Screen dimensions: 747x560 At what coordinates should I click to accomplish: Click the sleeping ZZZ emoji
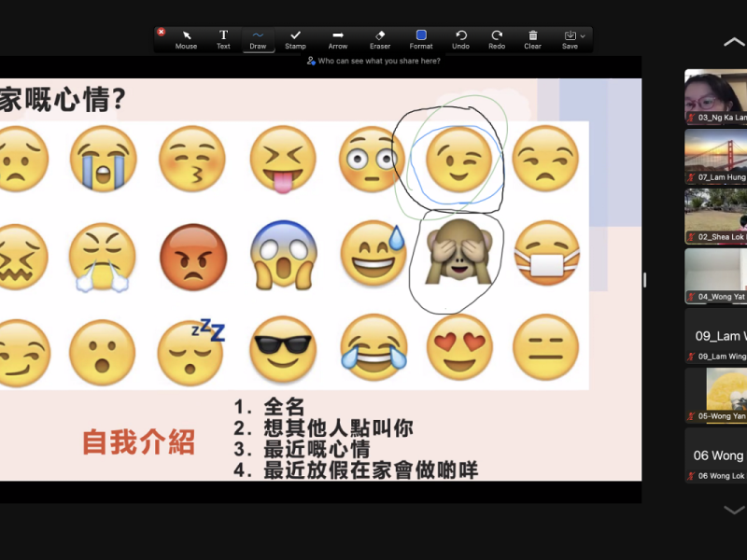[191, 352]
